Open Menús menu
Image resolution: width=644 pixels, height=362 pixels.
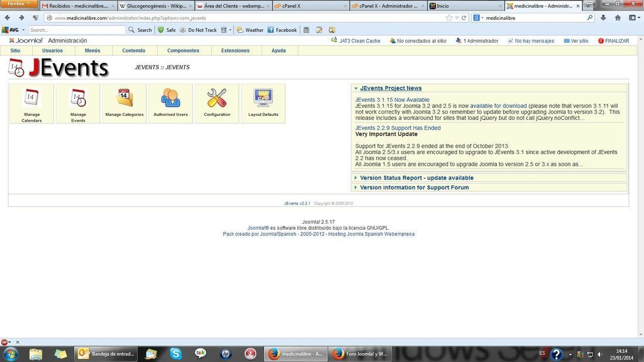(93, 50)
